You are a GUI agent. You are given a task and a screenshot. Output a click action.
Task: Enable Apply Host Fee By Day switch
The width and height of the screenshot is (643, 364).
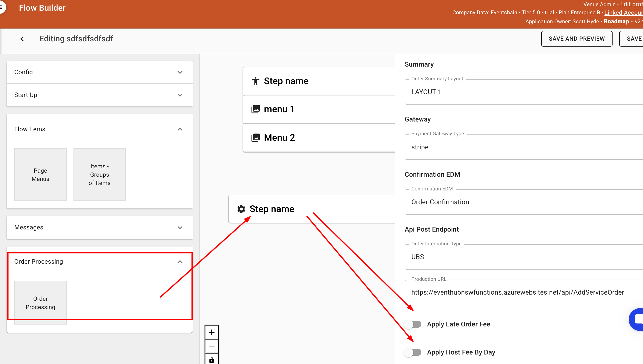click(413, 352)
